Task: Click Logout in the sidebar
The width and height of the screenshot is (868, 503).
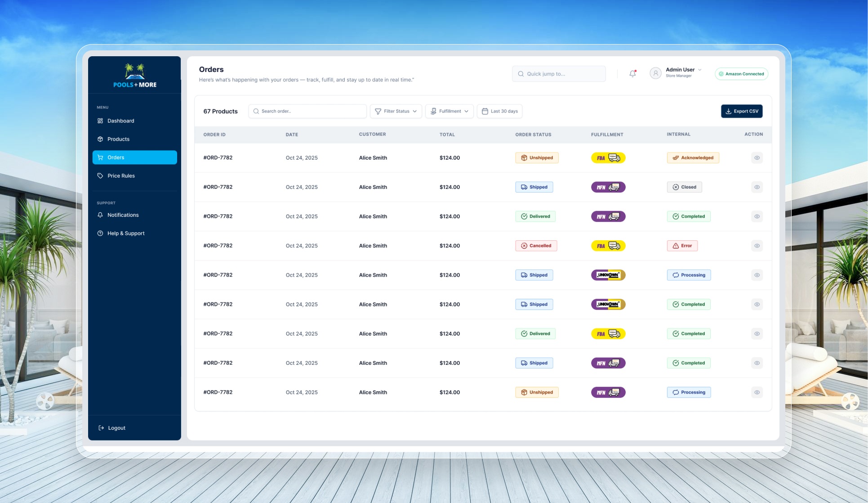Action: [x=116, y=428]
